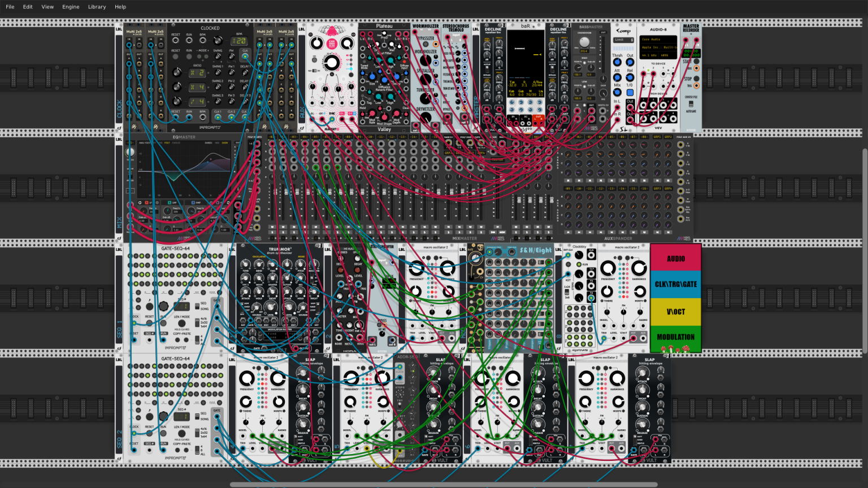Open the Core Audio driver selector on Audio-8
This screenshot has width=868, height=488.
(658, 40)
